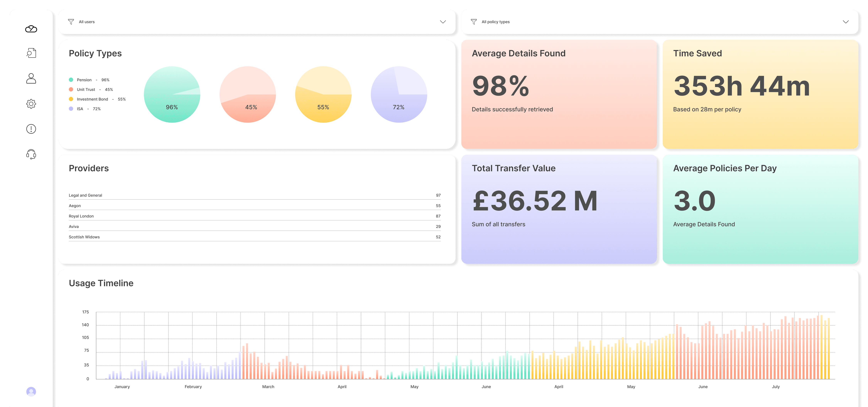Screen dimensions: 868x407
Task: Click the All policy types funnel icon
Action: click(x=473, y=22)
